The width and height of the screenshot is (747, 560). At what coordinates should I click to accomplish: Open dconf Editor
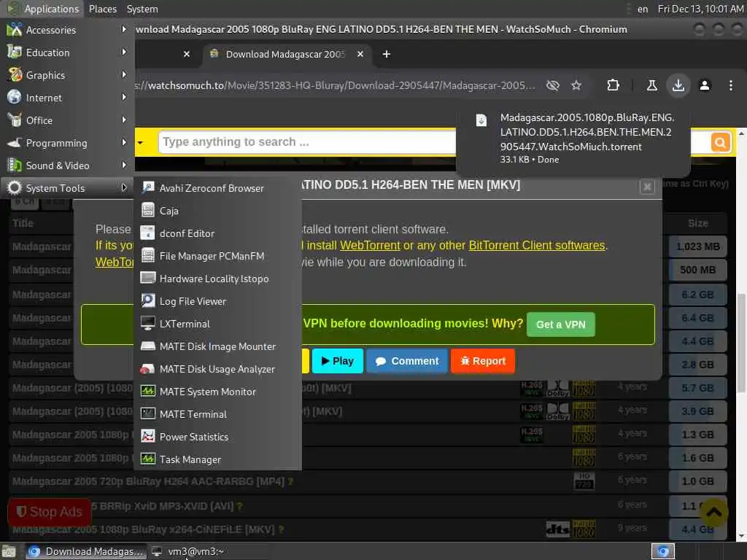pos(217,233)
